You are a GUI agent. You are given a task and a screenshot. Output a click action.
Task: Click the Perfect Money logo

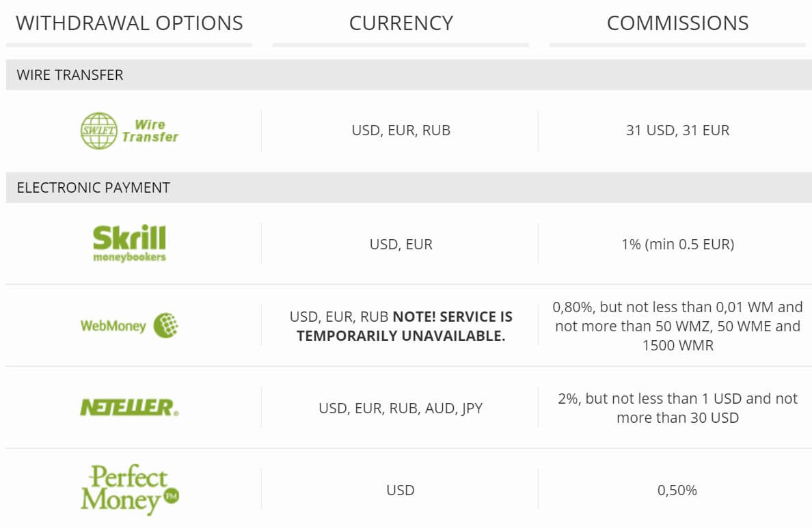[129, 489]
